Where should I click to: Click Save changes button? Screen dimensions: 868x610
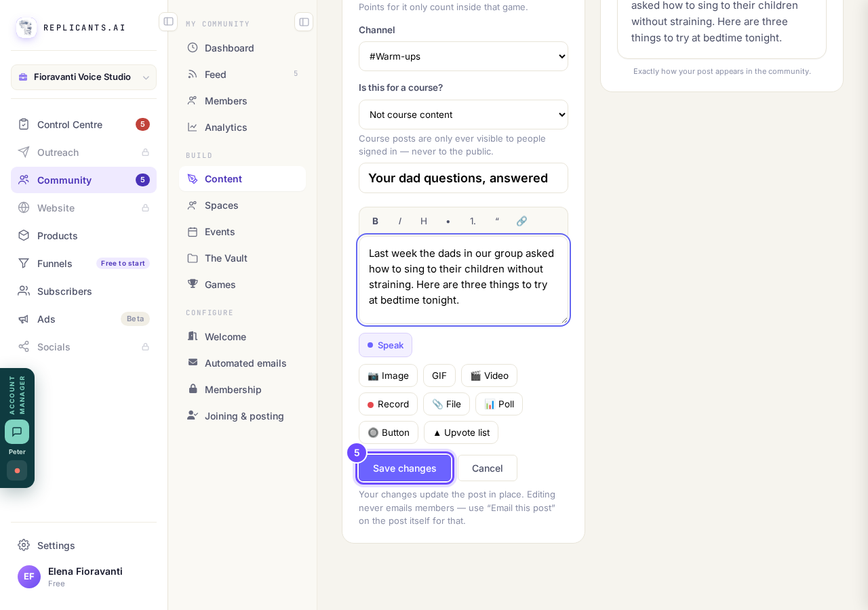[x=405, y=468]
